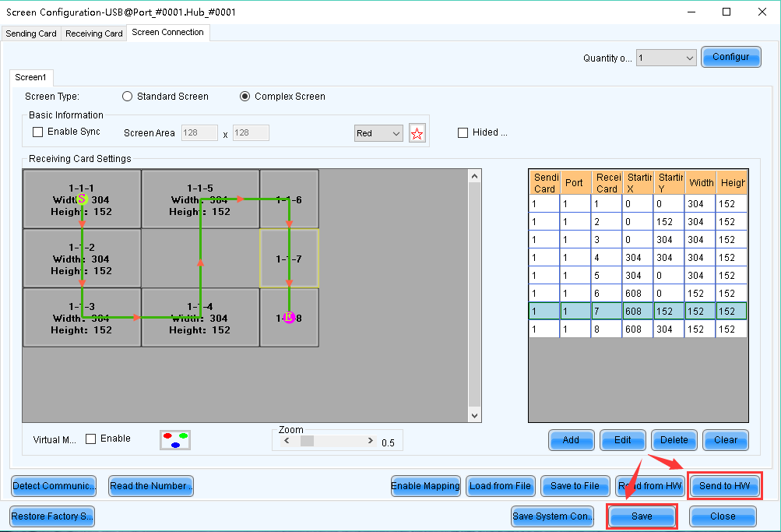Enable Virtual Mode checkbox
This screenshot has width=781, height=532.
point(90,439)
